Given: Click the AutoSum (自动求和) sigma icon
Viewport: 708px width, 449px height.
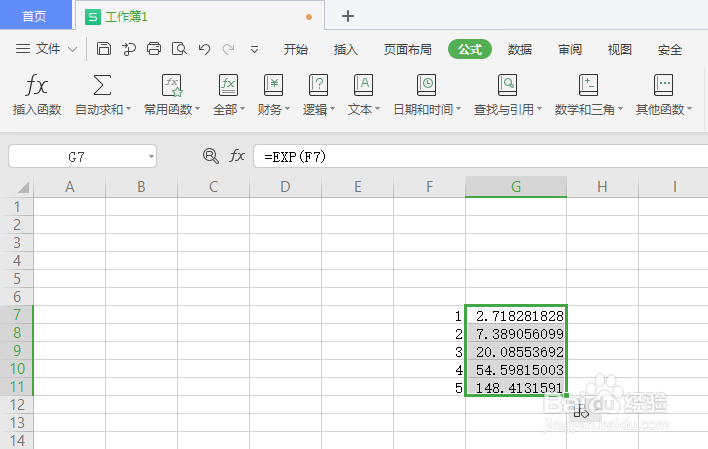Looking at the screenshot, I should 102,85.
